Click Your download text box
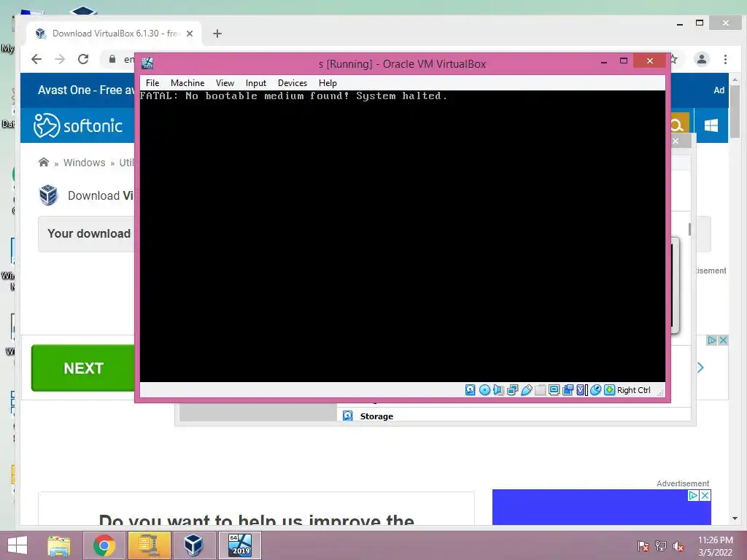 click(87, 234)
